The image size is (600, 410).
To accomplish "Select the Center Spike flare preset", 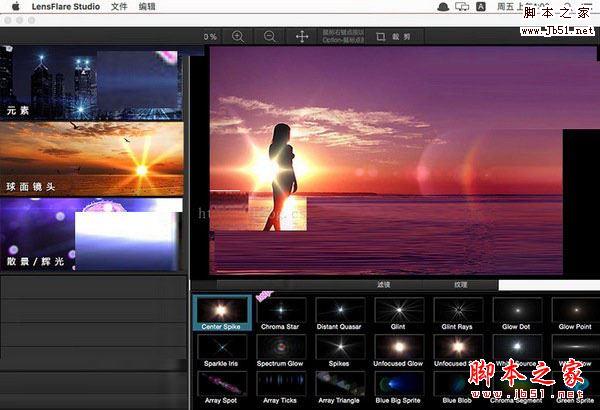I will (221, 311).
